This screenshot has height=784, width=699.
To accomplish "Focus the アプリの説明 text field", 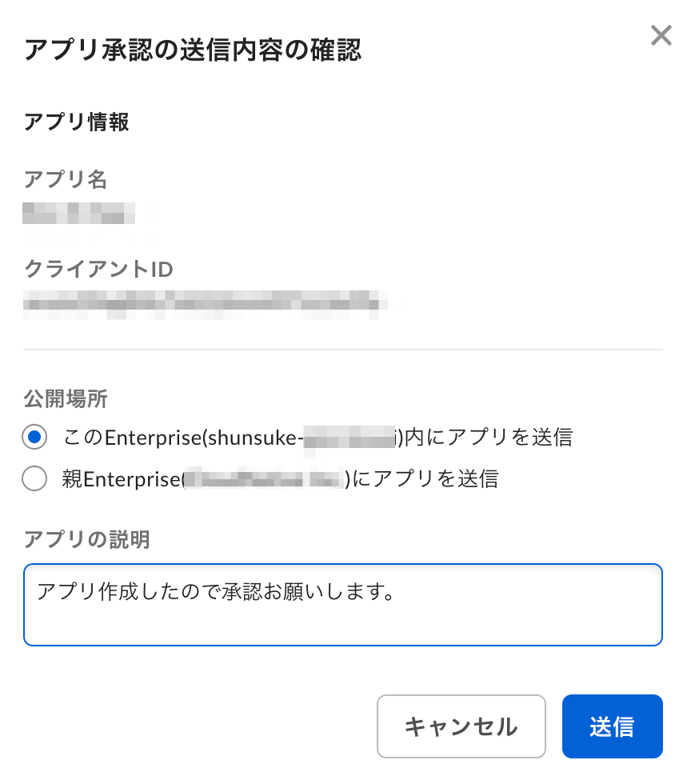I will point(343,616).
